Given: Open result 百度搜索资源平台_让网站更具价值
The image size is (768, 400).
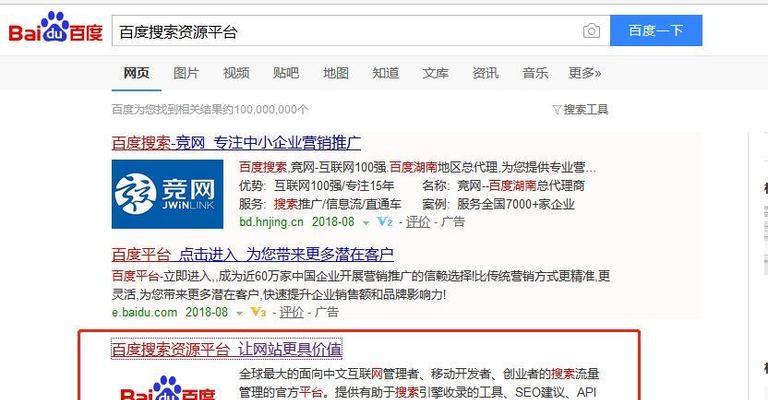Looking at the screenshot, I should point(227,349).
